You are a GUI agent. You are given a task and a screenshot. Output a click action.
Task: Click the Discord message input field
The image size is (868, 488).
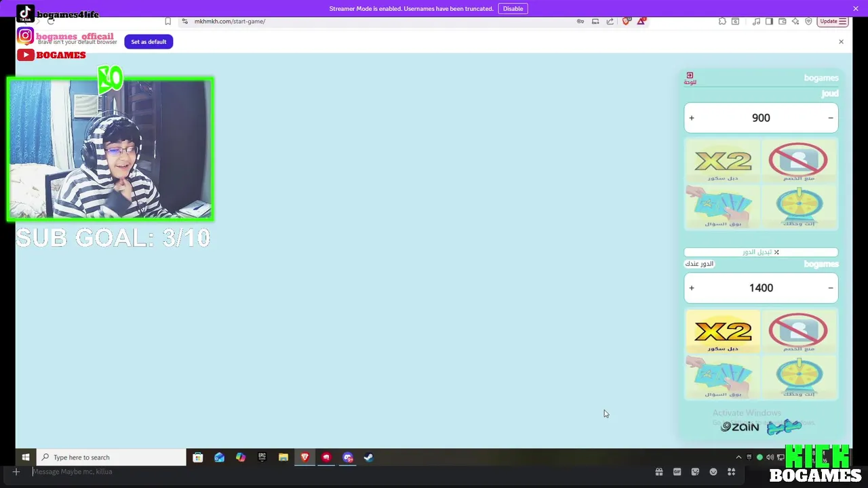(x=339, y=472)
